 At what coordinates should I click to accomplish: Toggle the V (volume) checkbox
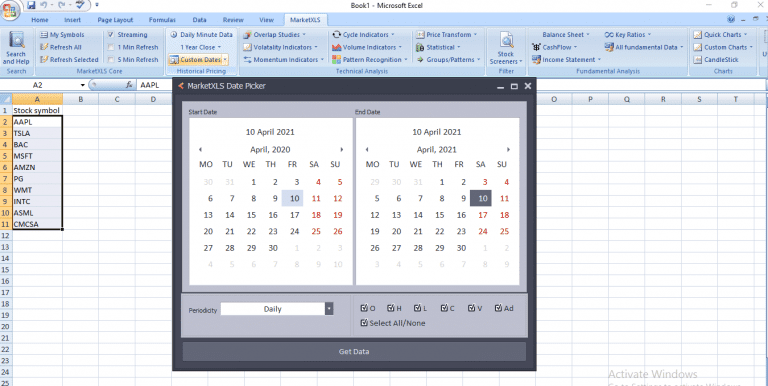[471, 308]
